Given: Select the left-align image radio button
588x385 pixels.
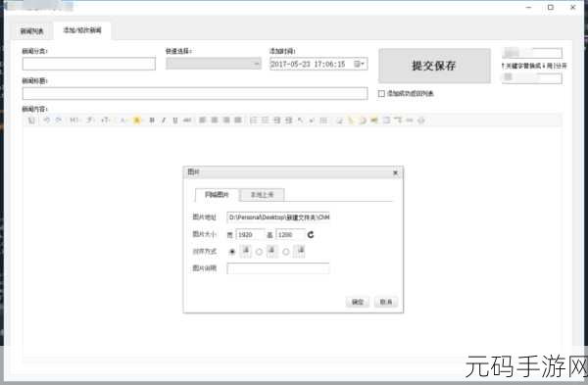Looking at the screenshot, I should click(259, 252).
